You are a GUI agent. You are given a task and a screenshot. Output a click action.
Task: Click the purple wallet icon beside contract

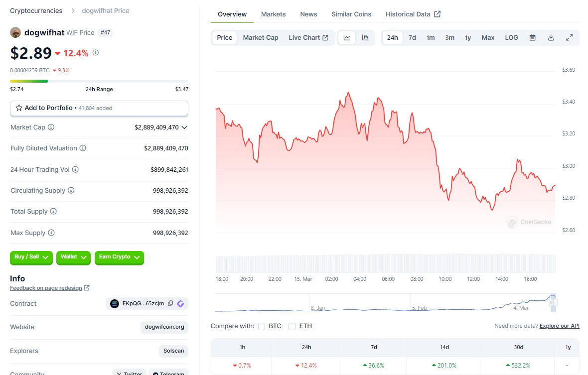[180, 303]
